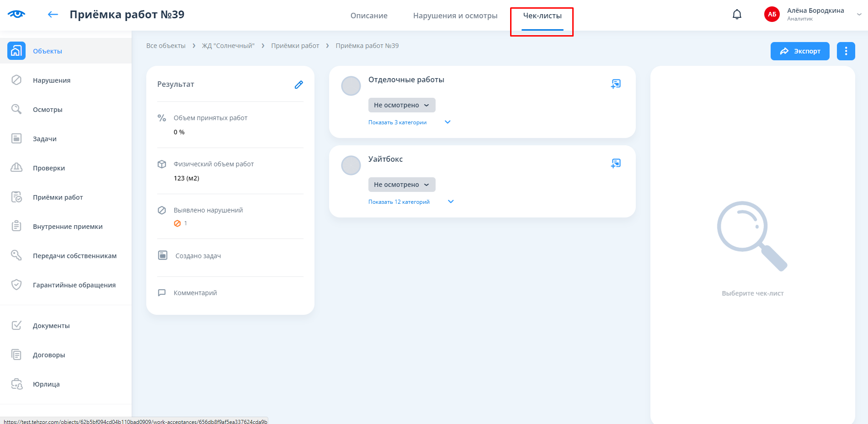Image resolution: width=868 pixels, height=424 pixels.
Task: Open Приёмки работ in the sidebar
Action: [58, 197]
